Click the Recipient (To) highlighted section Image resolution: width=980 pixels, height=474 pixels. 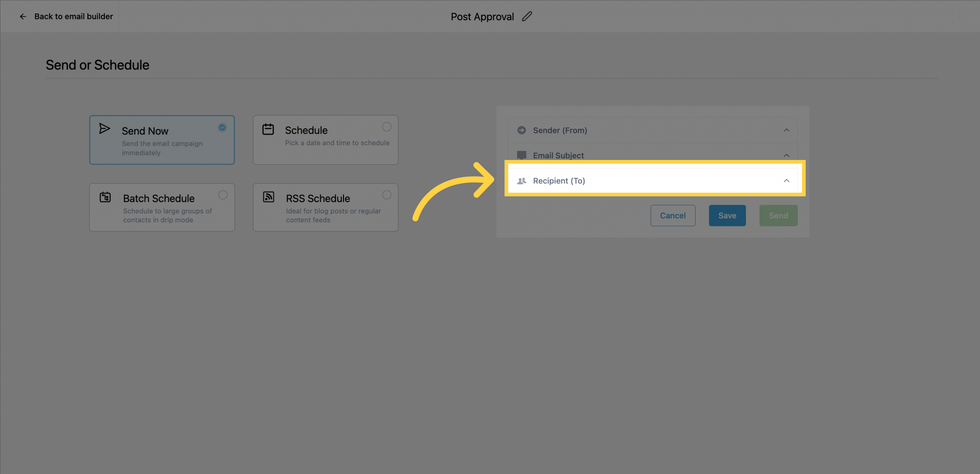point(653,181)
